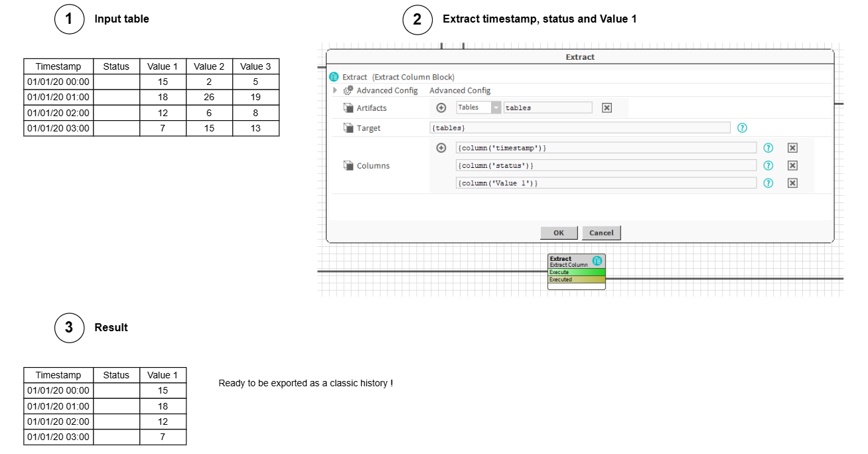Add a new artifact with plus icon
The image size is (868, 454).
[x=441, y=108]
